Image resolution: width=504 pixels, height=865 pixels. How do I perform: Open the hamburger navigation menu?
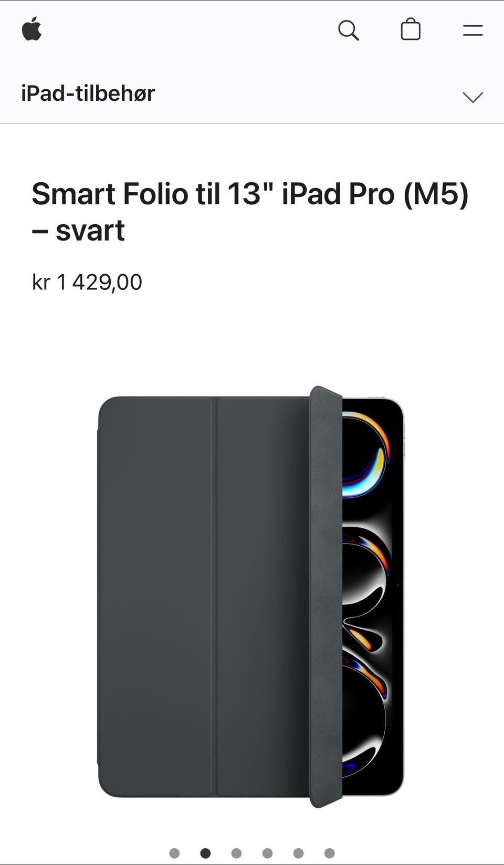tap(472, 30)
